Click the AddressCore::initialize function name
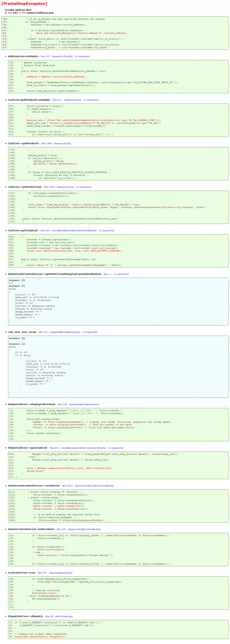The image size is (230, 644). (23, 56)
